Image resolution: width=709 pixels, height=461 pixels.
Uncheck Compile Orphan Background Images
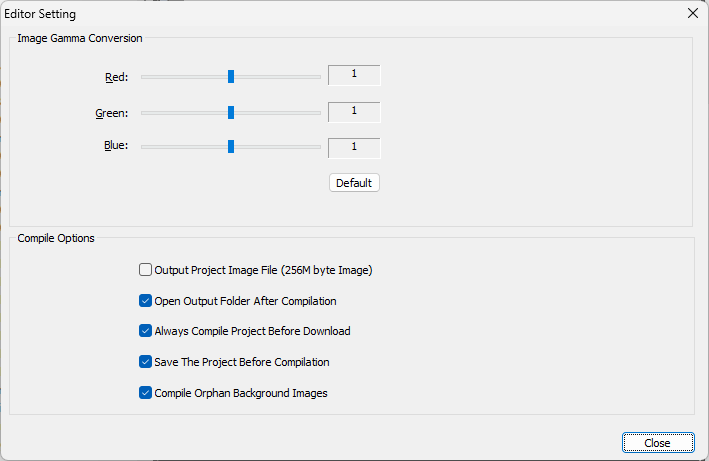point(146,393)
